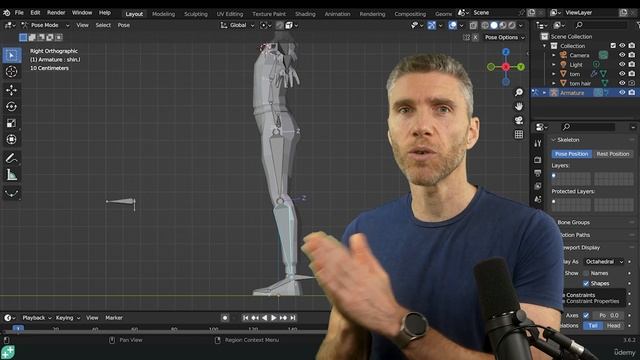Click the Rest Position button
The width and height of the screenshot is (640, 360).
613,154
